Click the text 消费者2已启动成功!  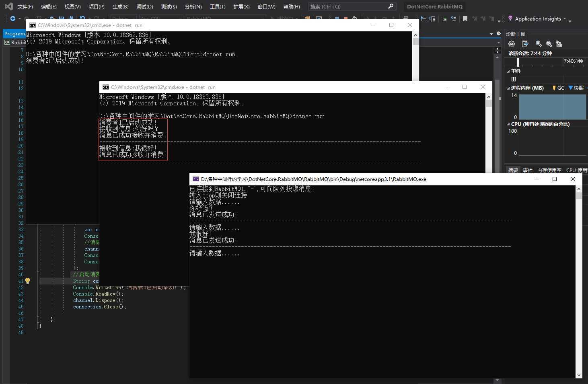[55, 61]
